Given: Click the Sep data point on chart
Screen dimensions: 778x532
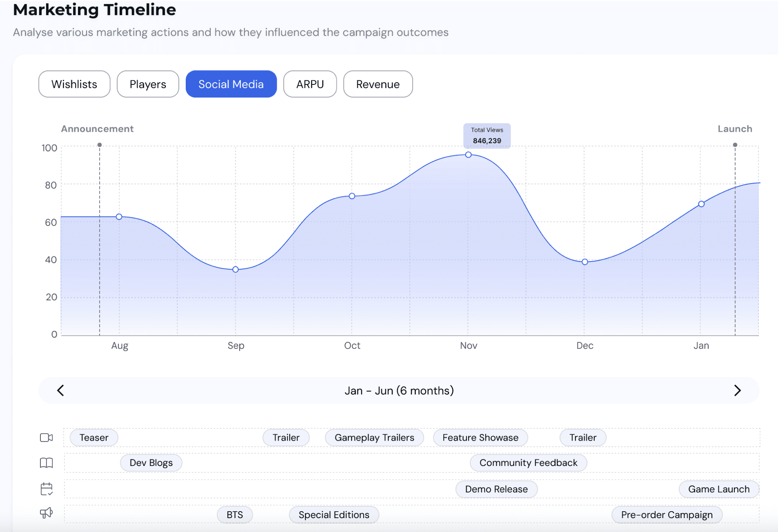Looking at the screenshot, I should coord(236,269).
